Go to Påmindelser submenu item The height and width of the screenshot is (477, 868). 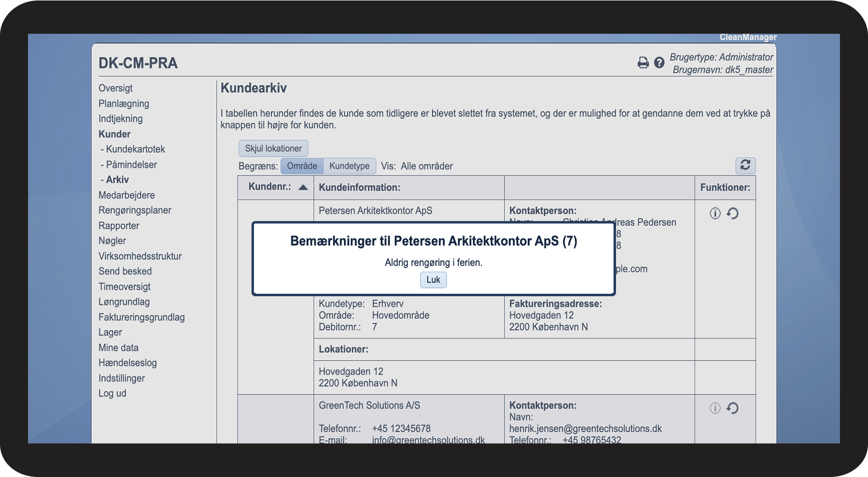131,165
